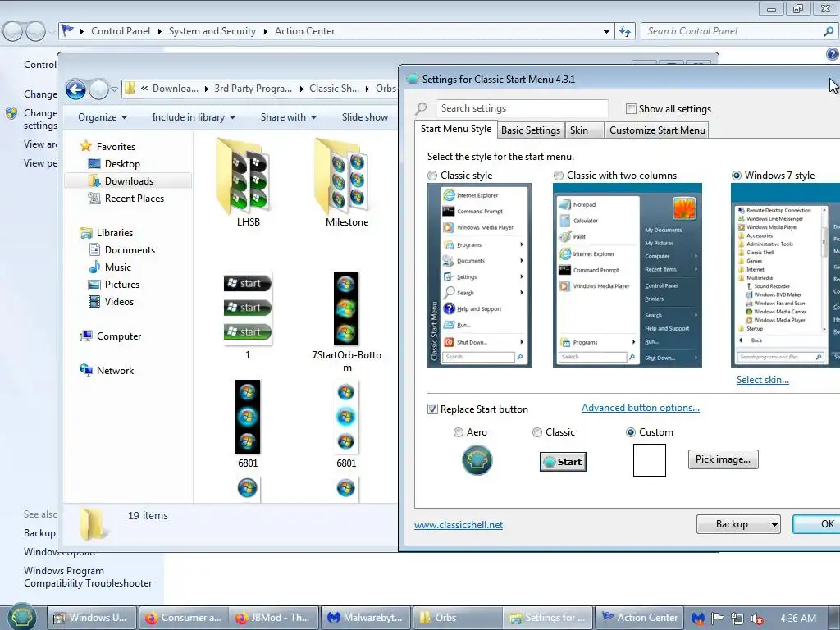840x630 pixels.
Task: Expand hidden folders chevron in Explorer address bar
Action: pyautogui.click(x=144, y=89)
